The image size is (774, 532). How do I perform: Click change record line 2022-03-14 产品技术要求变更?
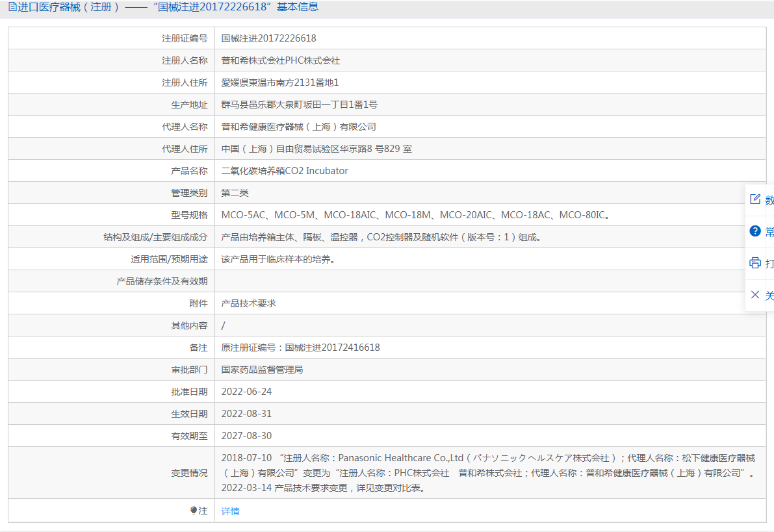point(324,488)
